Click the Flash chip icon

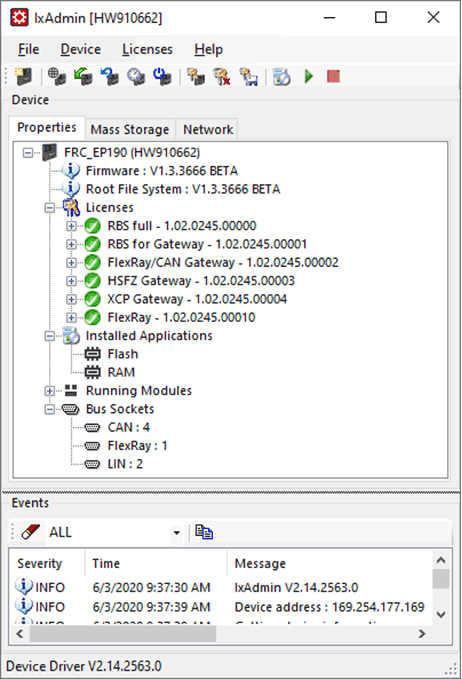coord(92,354)
